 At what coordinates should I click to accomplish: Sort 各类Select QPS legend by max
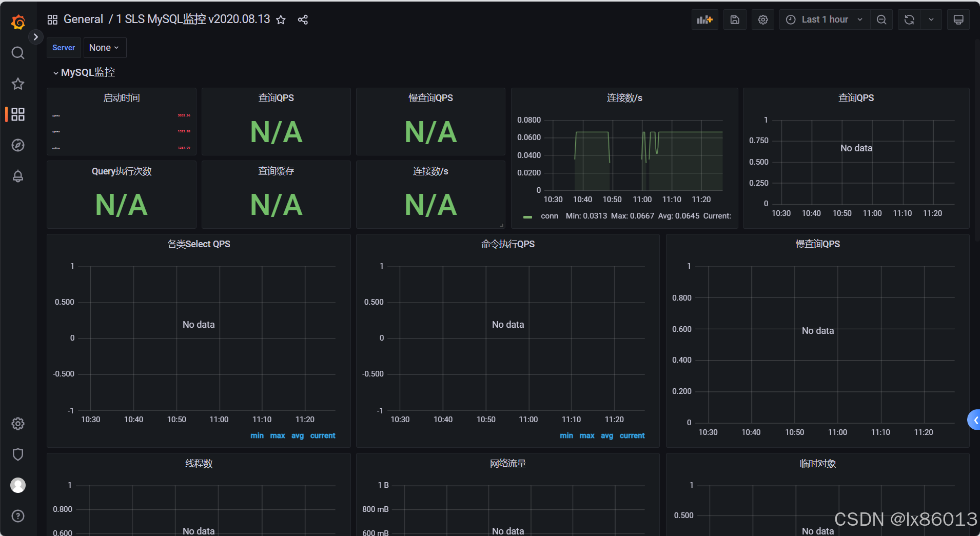tap(278, 435)
